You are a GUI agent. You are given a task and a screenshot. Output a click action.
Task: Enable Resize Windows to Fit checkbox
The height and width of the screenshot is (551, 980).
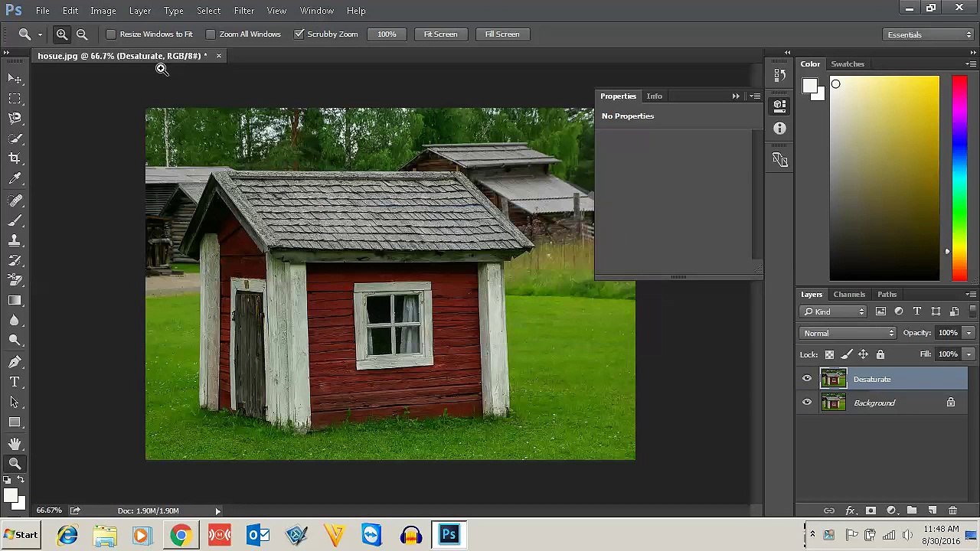tap(111, 34)
